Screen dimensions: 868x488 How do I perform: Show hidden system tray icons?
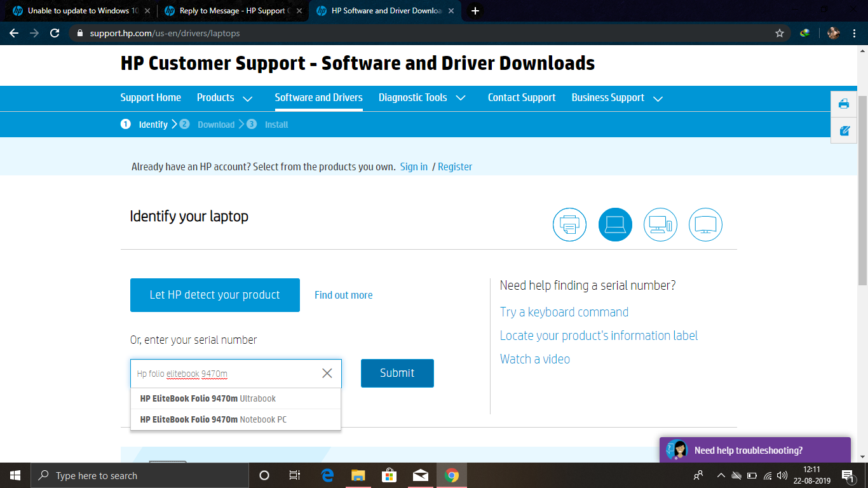click(721, 475)
